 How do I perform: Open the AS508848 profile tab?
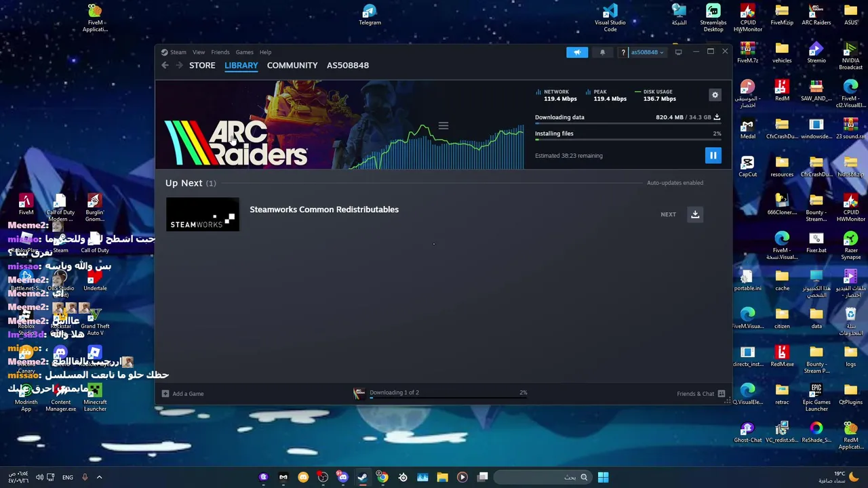coord(348,65)
